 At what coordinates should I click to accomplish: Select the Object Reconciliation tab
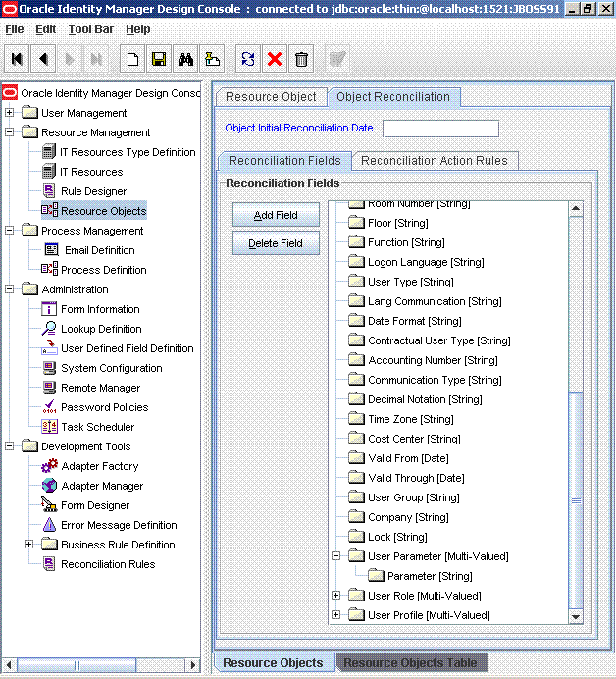(x=393, y=97)
